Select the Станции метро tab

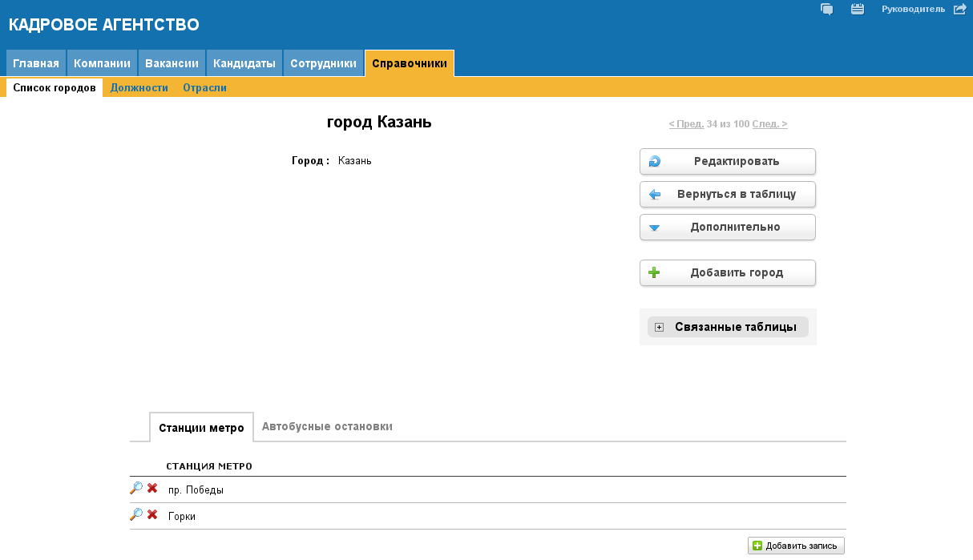point(201,427)
